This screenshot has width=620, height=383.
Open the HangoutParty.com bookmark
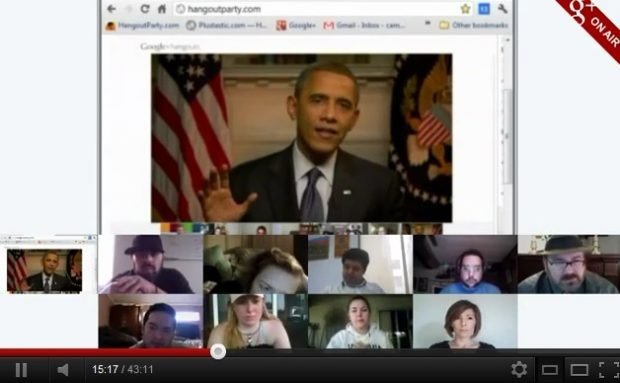[142, 26]
